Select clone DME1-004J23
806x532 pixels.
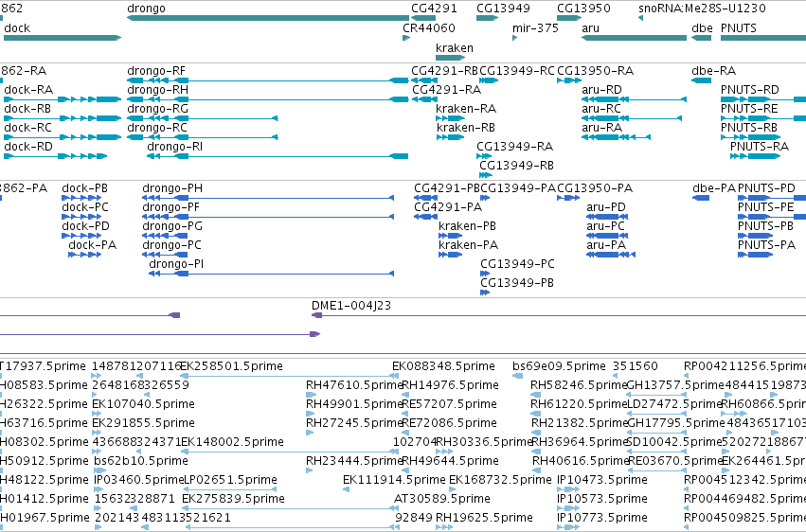(559, 315)
